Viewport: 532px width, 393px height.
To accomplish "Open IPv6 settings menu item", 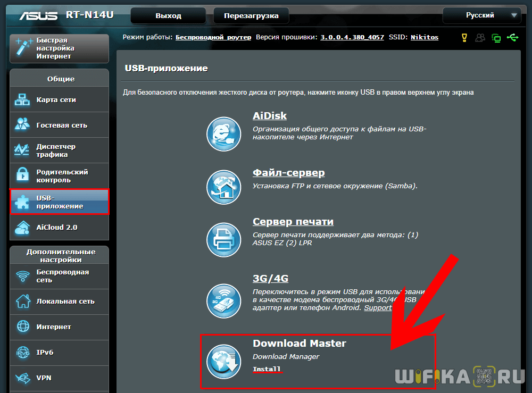I will (x=60, y=352).
